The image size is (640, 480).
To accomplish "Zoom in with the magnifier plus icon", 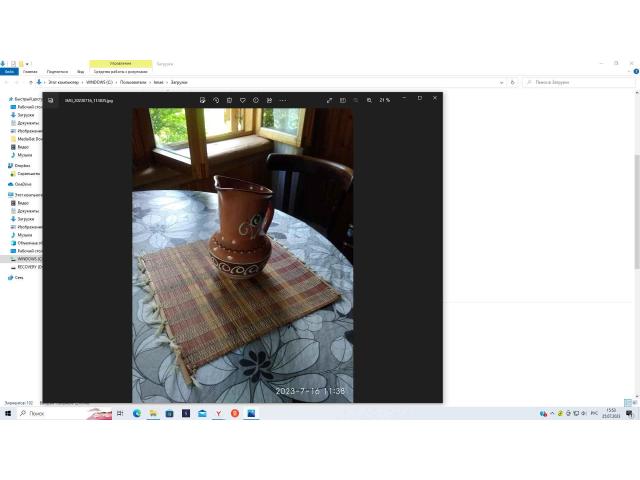I will 369,100.
